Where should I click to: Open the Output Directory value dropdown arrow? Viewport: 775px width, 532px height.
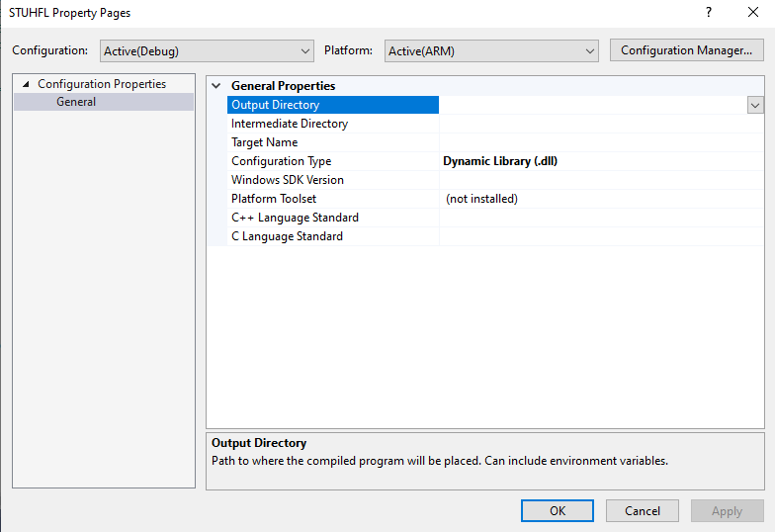coord(755,105)
